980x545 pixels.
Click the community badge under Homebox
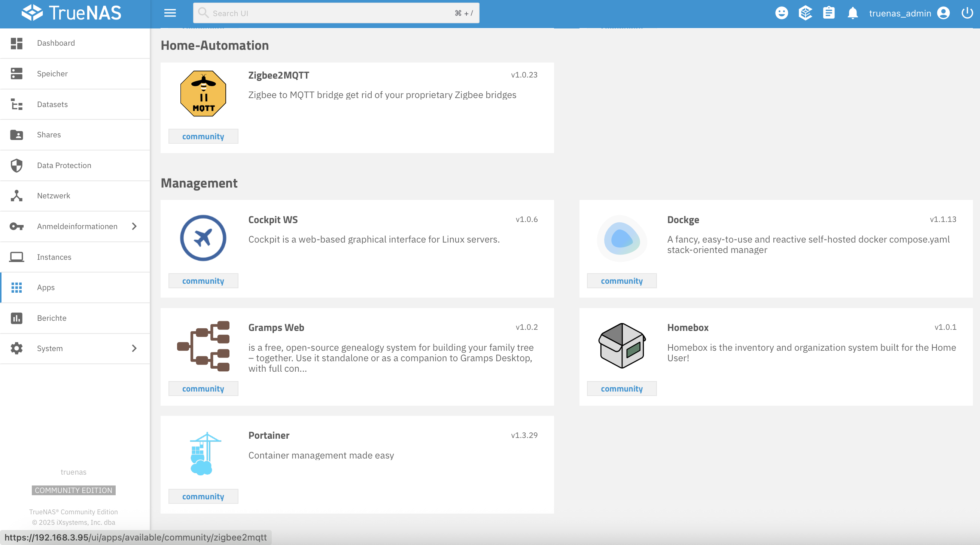pos(622,389)
